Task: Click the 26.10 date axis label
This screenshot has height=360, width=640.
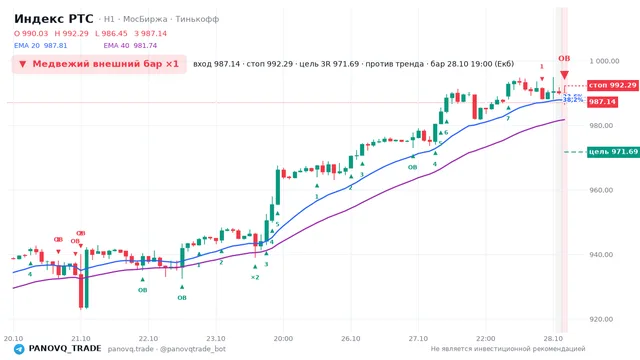Action: [x=351, y=339]
